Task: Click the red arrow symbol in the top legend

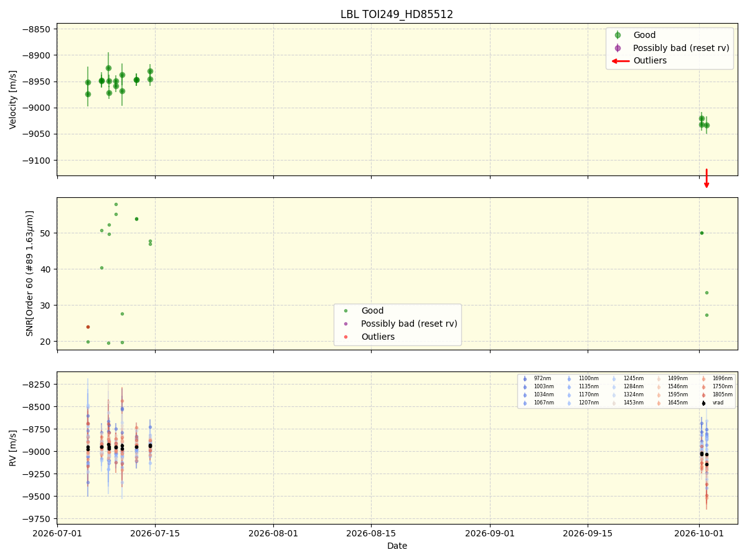Action: 620,61
